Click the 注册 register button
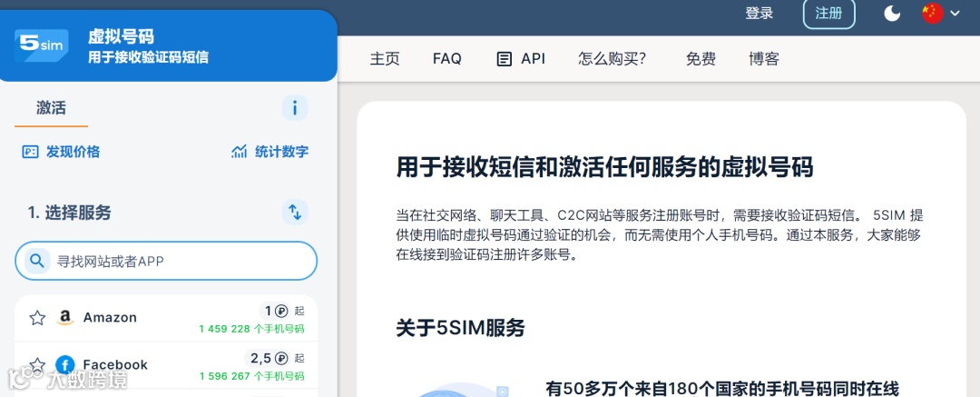 point(828,13)
